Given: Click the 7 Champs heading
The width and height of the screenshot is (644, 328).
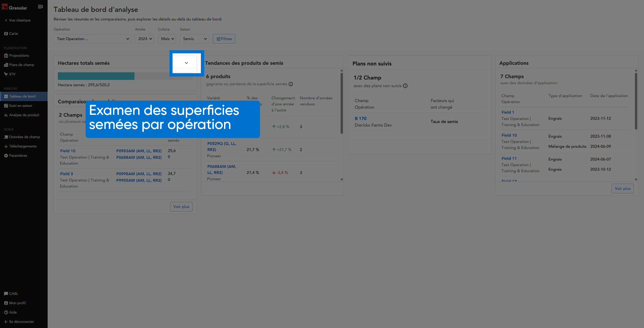Looking at the screenshot, I should [512, 77].
